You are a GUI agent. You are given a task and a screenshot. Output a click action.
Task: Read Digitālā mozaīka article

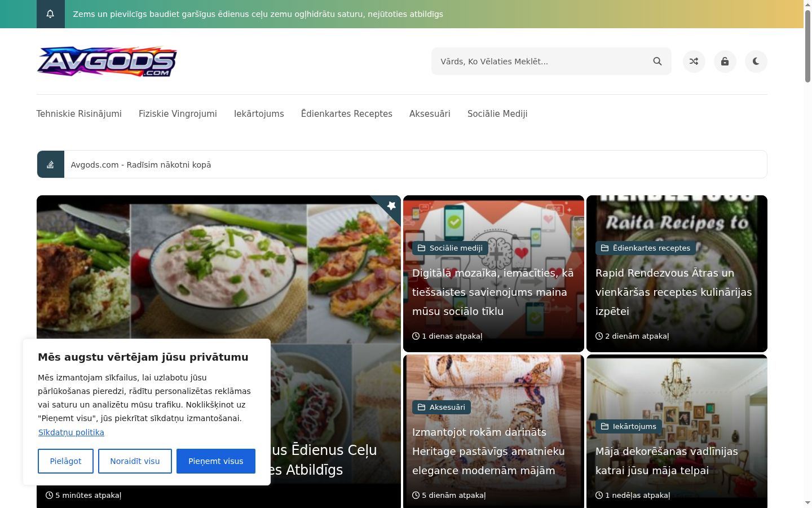pyautogui.click(x=493, y=292)
